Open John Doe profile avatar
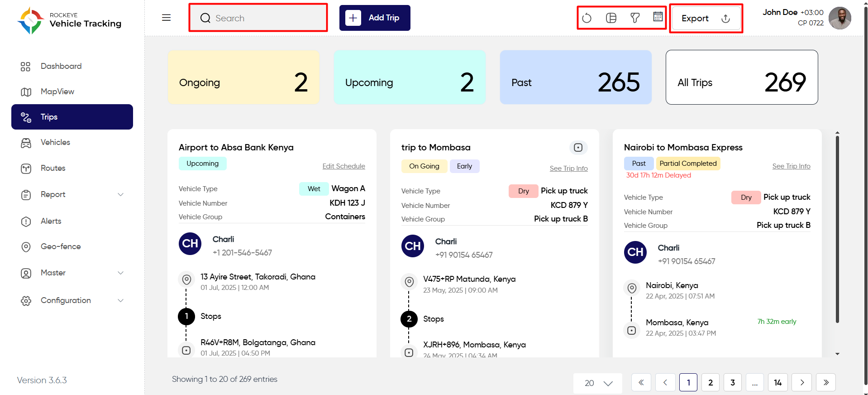 pyautogui.click(x=840, y=18)
